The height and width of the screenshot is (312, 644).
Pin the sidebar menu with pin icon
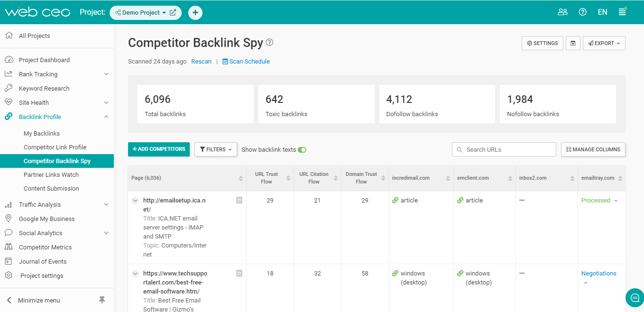tap(102, 300)
